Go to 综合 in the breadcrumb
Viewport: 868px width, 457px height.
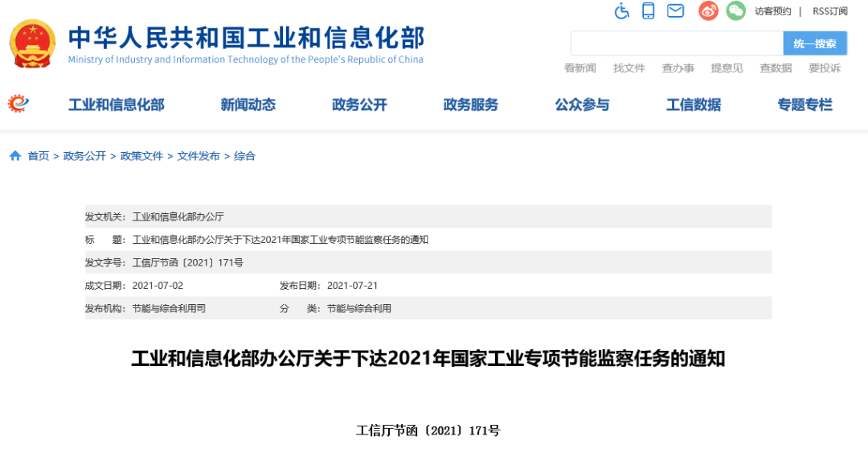(244, 156)
